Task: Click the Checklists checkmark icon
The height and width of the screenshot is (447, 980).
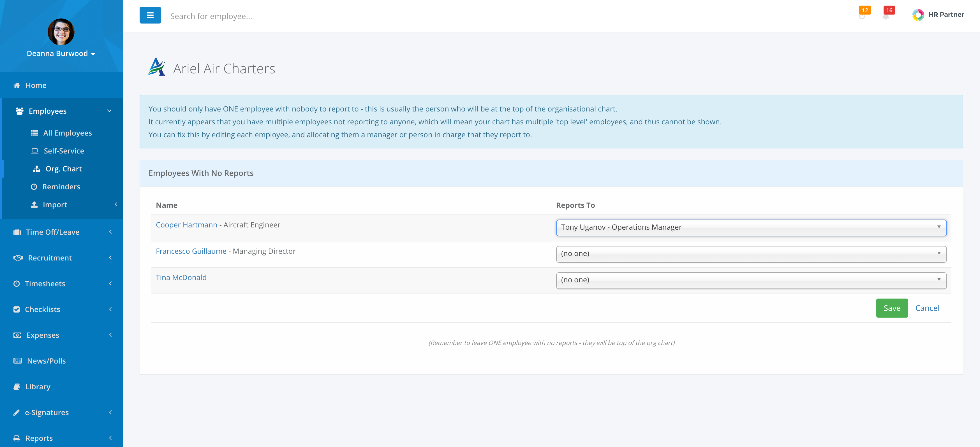Action: [16, 309]
